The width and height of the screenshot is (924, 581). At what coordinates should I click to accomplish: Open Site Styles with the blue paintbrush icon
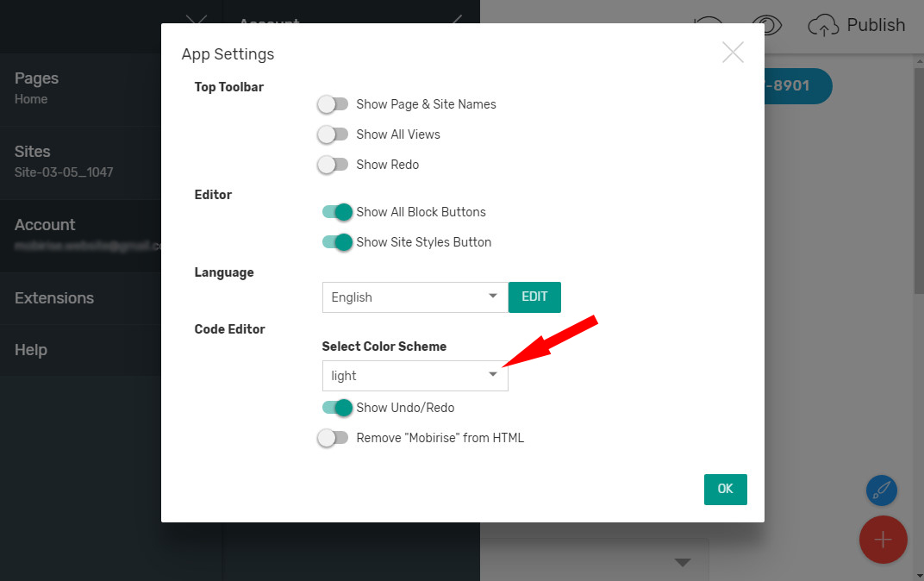881,490
